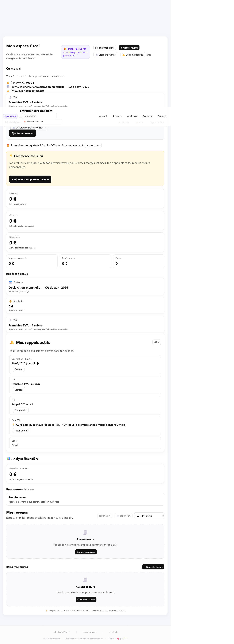Click the document icon on the Export PDF button
The width and height of the screenshot is (234, 644).
(x=118, y=516)
